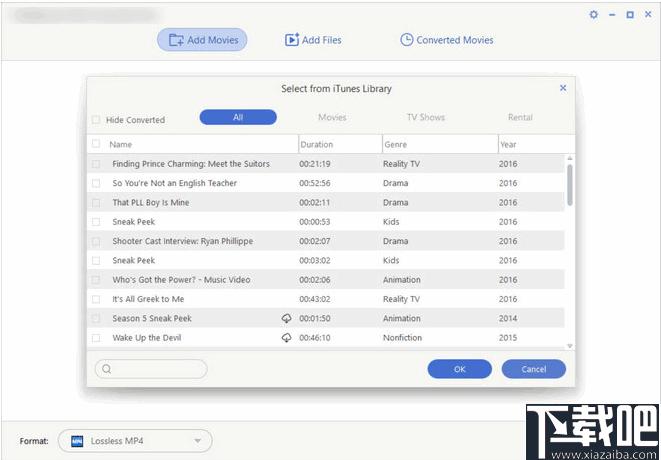Click the MP4 format icon at bottom

(77, 441)
